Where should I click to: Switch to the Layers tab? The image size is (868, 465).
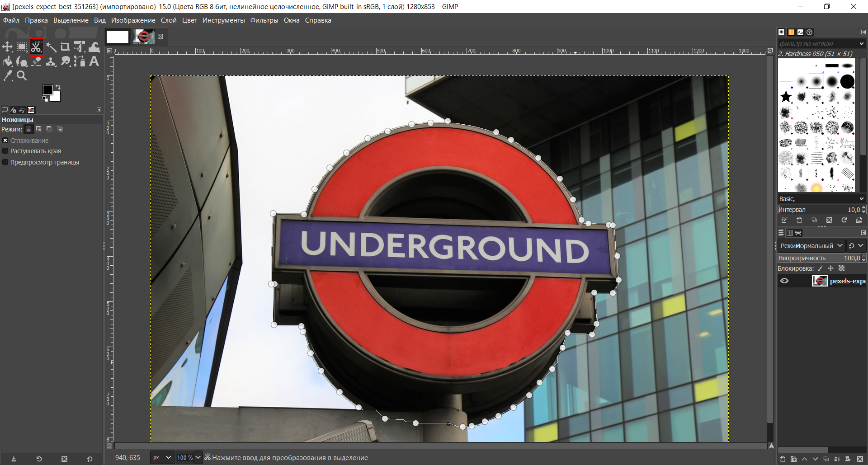[781, 233]
